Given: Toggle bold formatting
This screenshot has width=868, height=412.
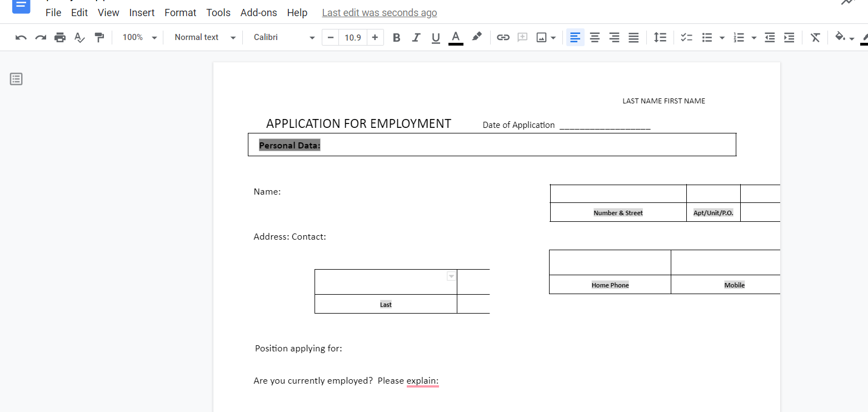Looking at the screenshot, I should tap(396, 37).
